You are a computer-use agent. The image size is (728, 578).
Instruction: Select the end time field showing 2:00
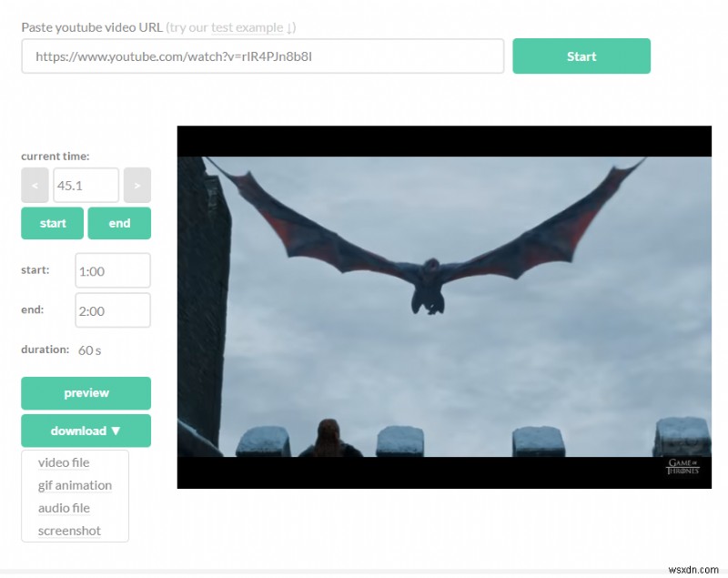[112, 309]
